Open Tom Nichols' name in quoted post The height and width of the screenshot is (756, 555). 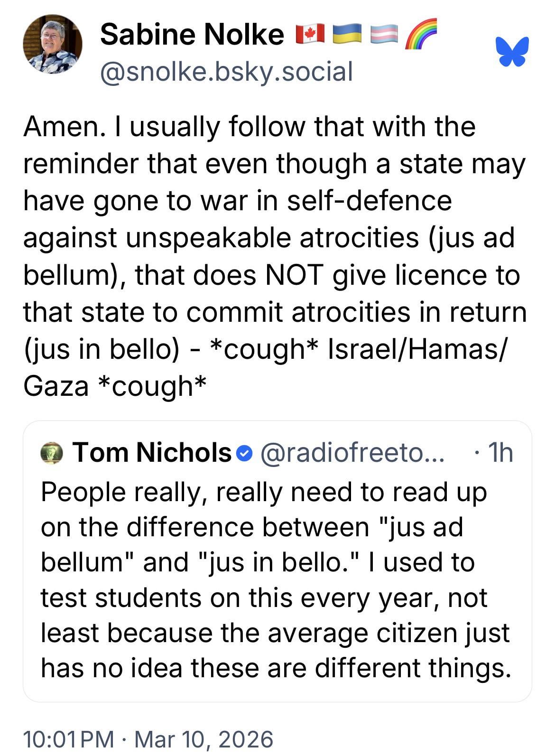(x=151, y=452)
